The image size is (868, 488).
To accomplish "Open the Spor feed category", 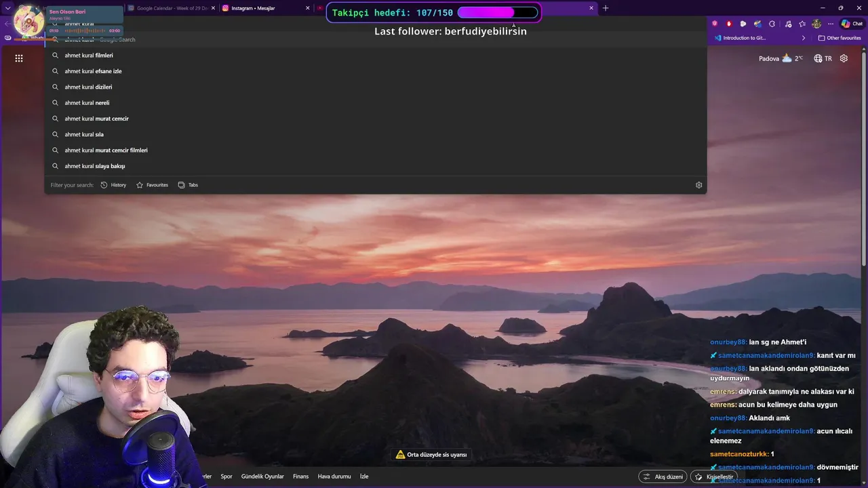I will 226,476.
